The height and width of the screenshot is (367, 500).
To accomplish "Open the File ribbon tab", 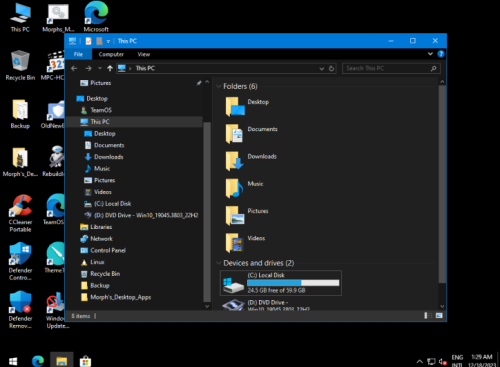I will tap(78, 54).
